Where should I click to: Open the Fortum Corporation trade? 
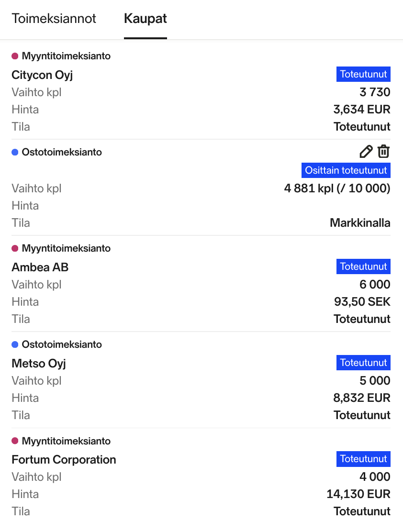click(64, 459)
